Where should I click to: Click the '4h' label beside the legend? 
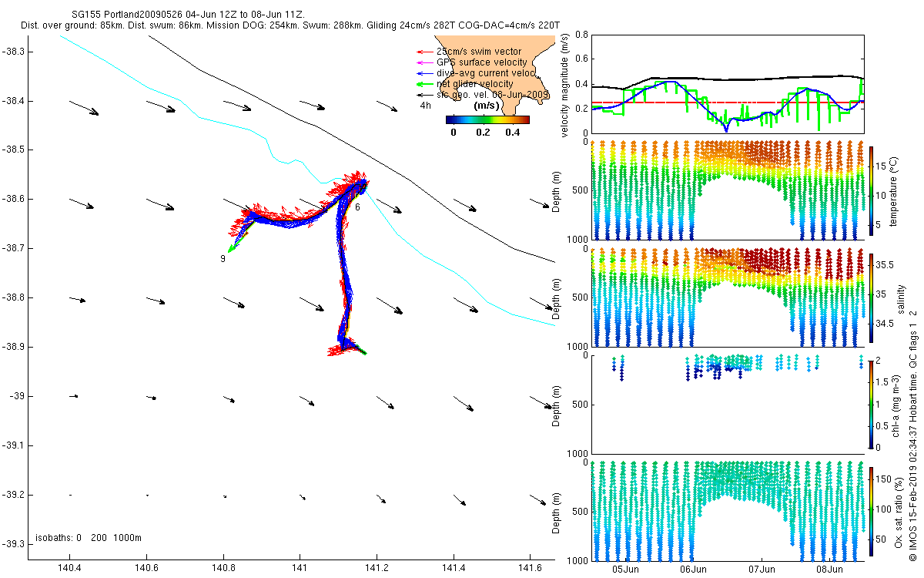(426, 105)
